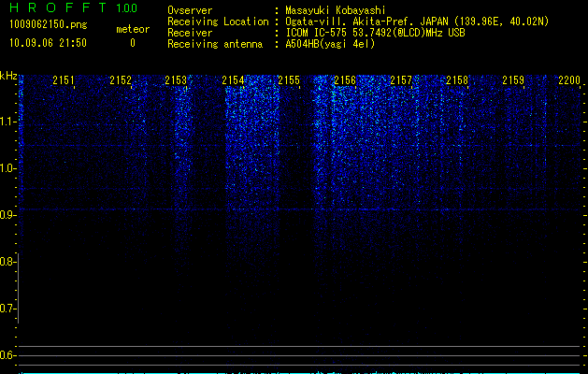Click the 2151 time marker
Image resolution: width=588 pixels, height=374 pixels.
click(x=64, y=79)
